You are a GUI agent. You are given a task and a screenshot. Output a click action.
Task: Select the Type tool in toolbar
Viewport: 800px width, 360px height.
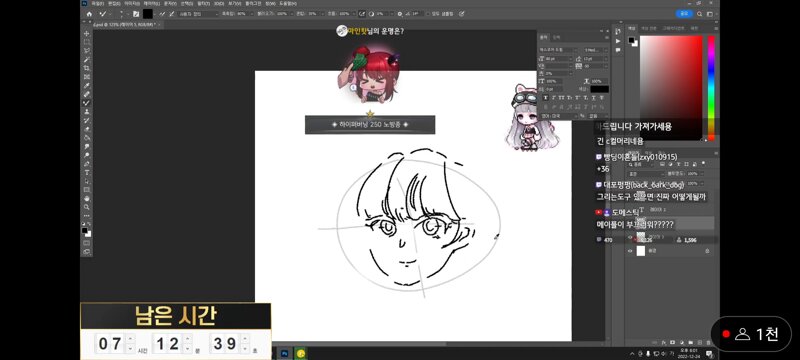pos(86,172)
